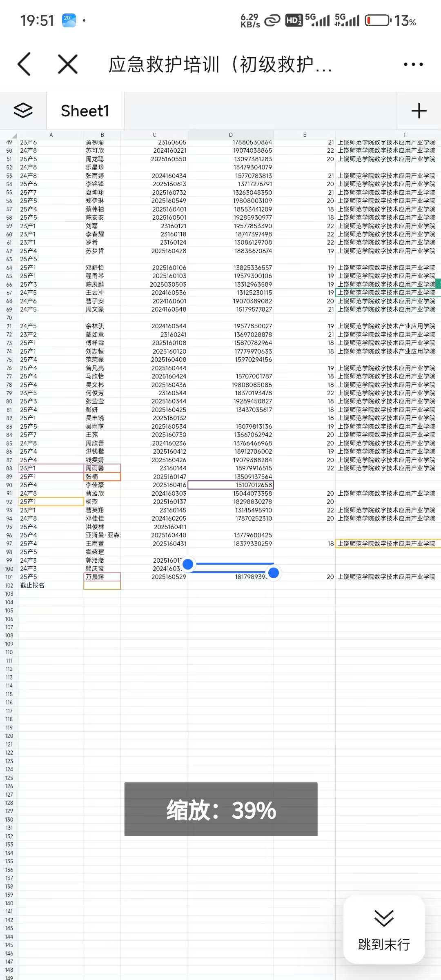Select cell with phone number 15107012658
This screenshot has height=980, width=441.
(x=231, y=485)
